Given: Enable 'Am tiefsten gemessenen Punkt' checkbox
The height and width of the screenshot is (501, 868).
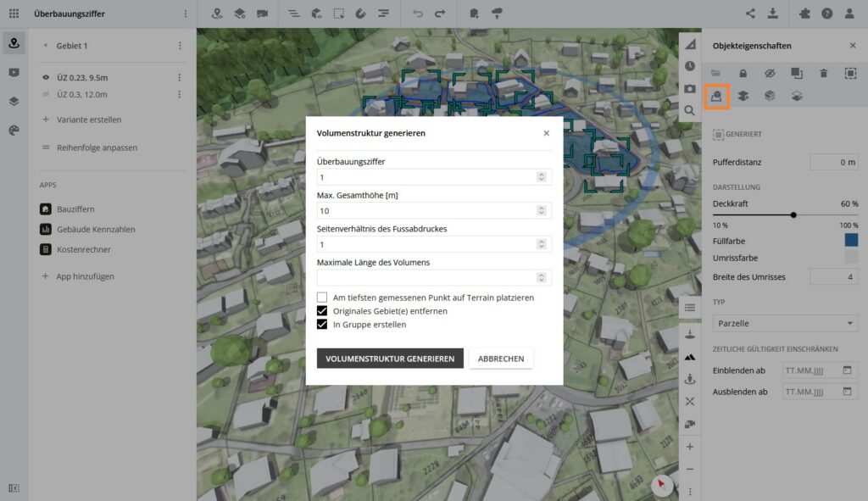Looking at the screenshot, I should (x=322, y=298).
